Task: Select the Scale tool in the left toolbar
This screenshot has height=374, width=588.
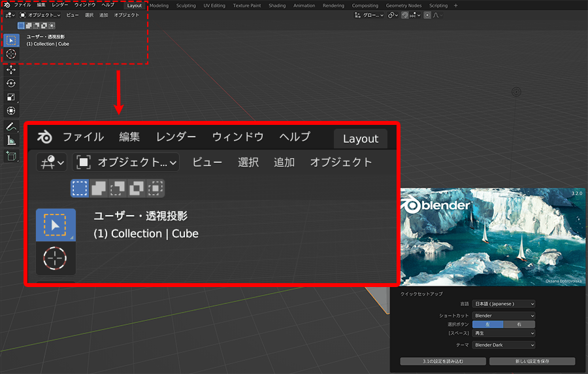Action: click(11, 97)
